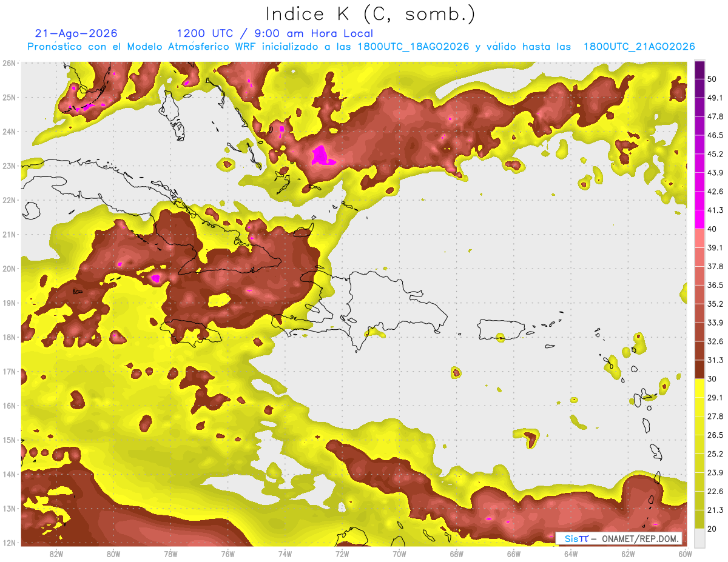Click the '24N' latitude axis label

9,132
